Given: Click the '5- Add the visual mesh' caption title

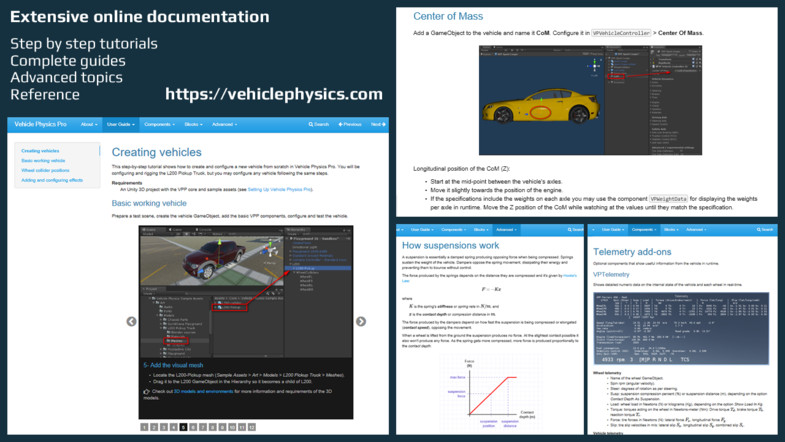Looking at the screenshot, I should click(173, 365).
